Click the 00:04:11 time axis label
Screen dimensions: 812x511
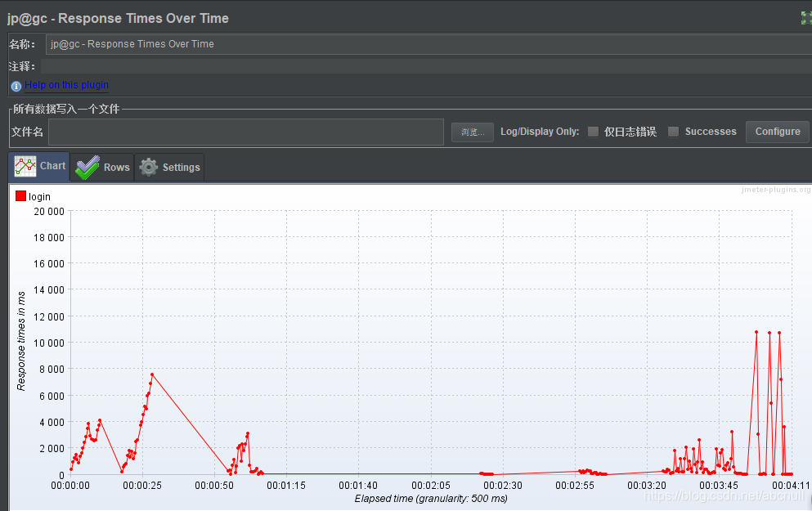791,486
